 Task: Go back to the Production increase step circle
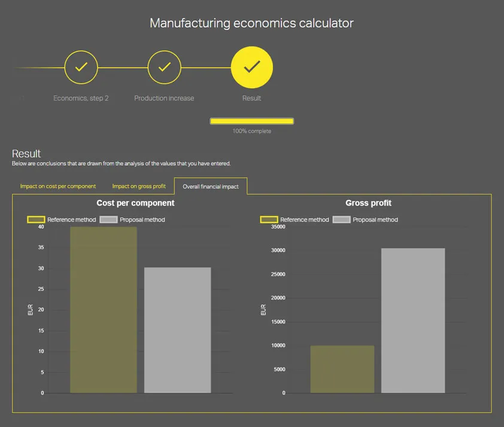pos(164,67)
